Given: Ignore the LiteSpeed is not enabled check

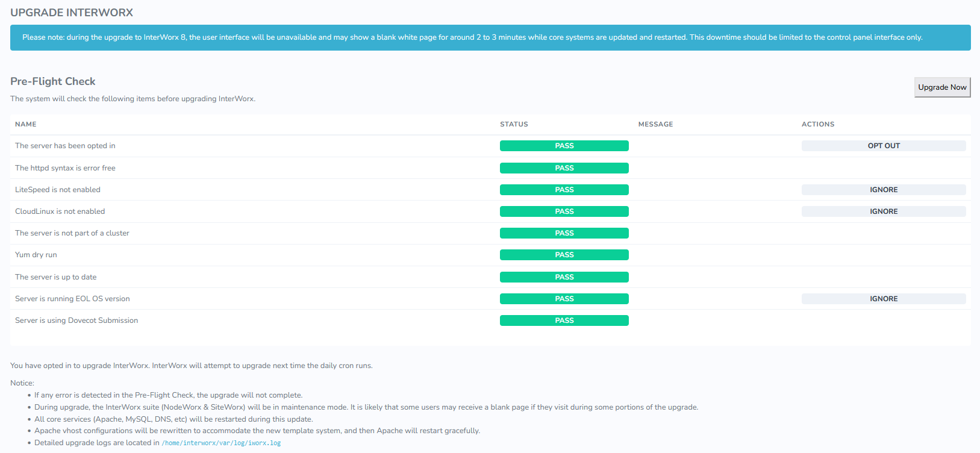Looking at the screenshot, I should [883, 190].
